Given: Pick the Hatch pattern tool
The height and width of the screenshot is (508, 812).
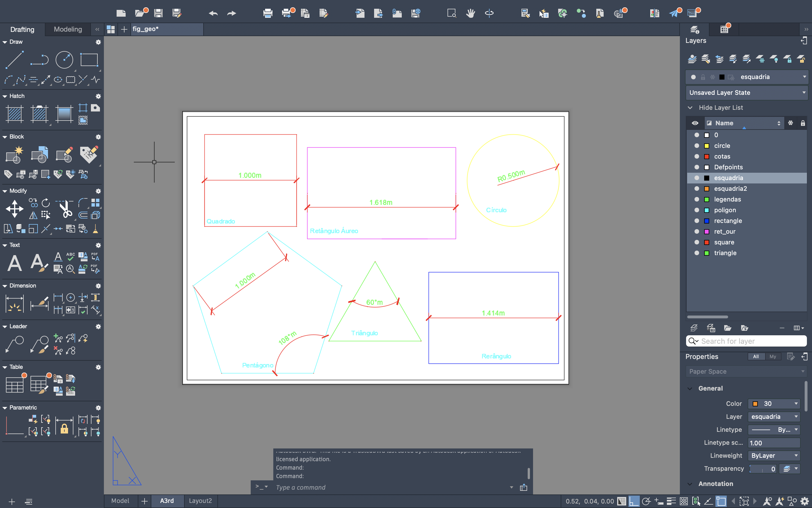Looking at the screenshot, I should (14, 114).
